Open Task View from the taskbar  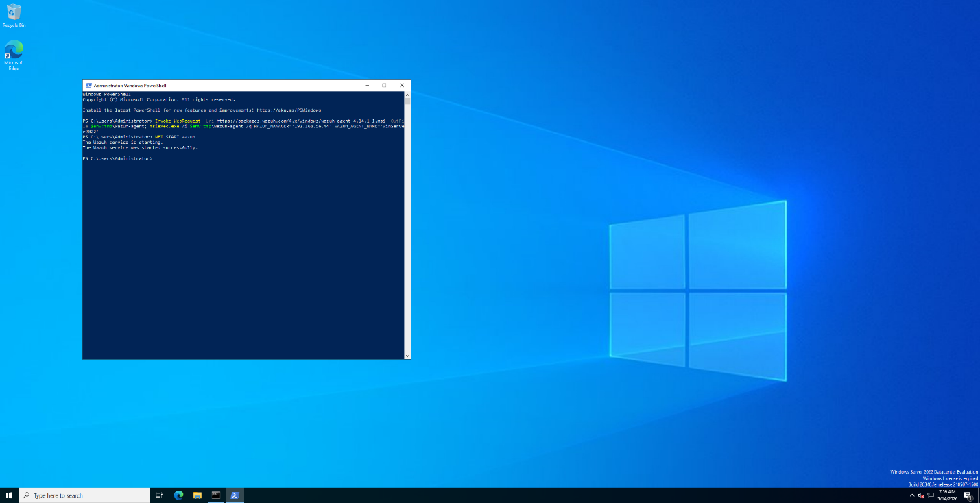coord(160,495)
